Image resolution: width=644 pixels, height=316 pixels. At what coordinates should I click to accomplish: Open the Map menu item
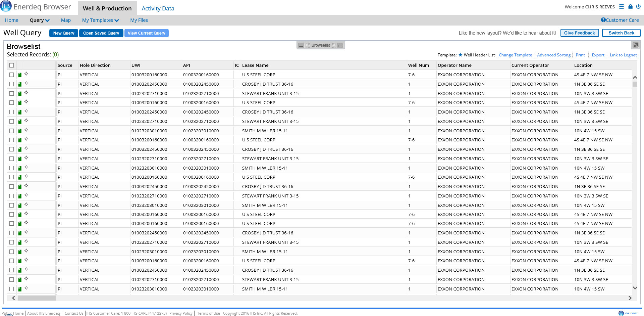(66, 20)
